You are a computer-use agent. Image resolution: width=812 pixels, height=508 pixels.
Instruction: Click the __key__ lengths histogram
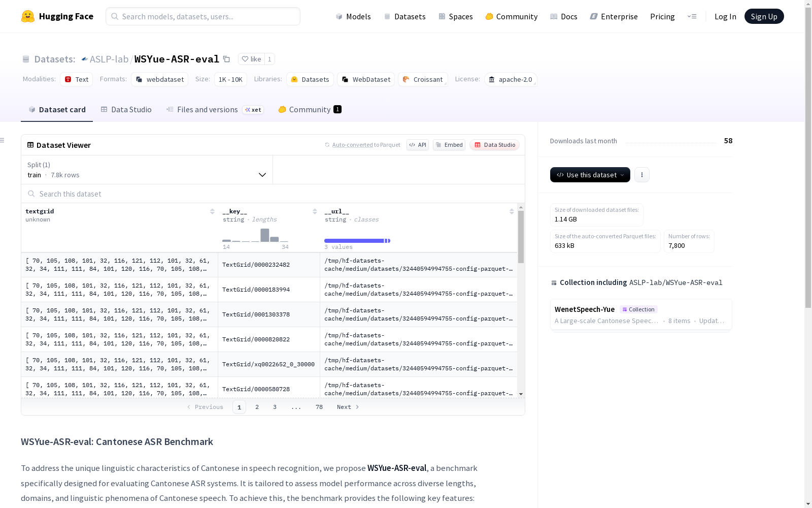(x=256, y=235)
